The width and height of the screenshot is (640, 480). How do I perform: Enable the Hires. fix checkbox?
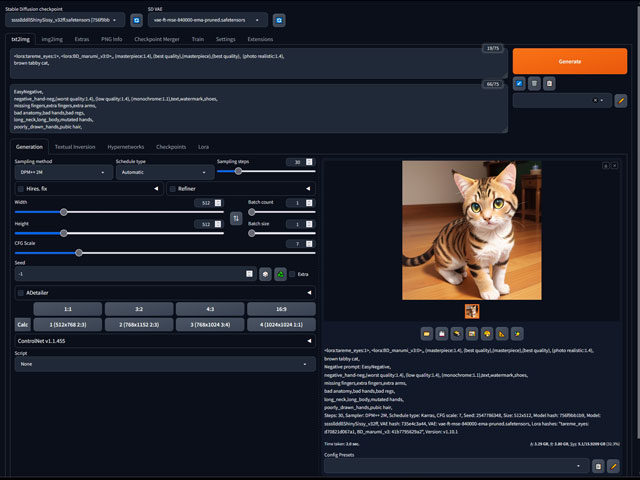(21, 188)
